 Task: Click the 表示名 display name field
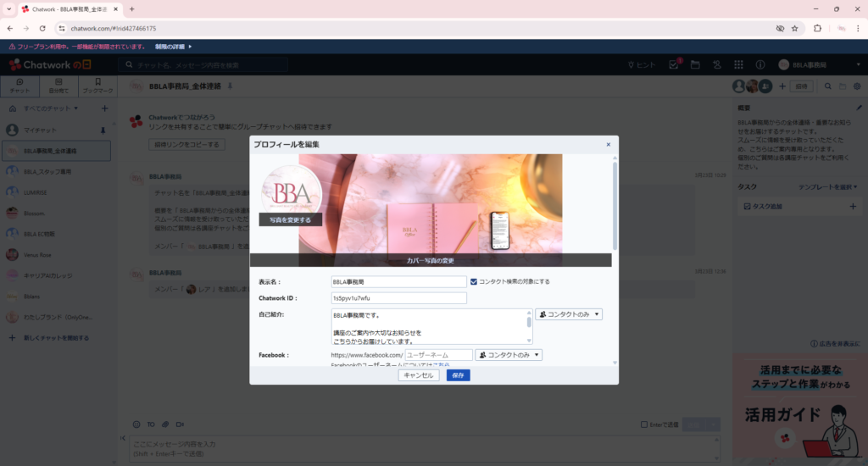click(x=398, y=281)
